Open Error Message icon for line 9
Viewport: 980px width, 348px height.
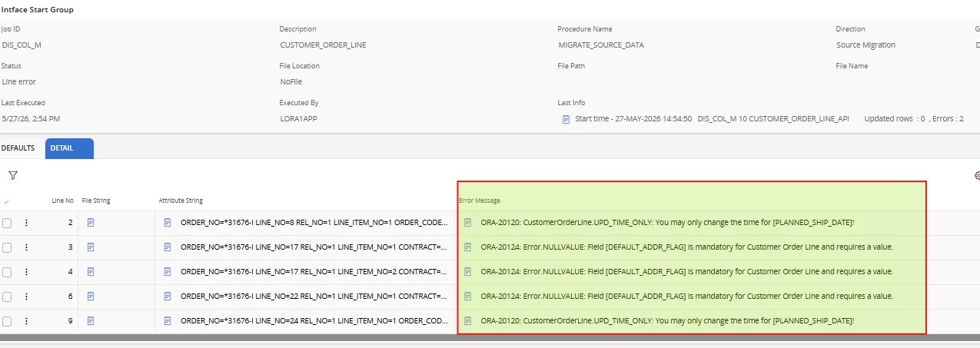pyautogui.click(x=467, y=320)
